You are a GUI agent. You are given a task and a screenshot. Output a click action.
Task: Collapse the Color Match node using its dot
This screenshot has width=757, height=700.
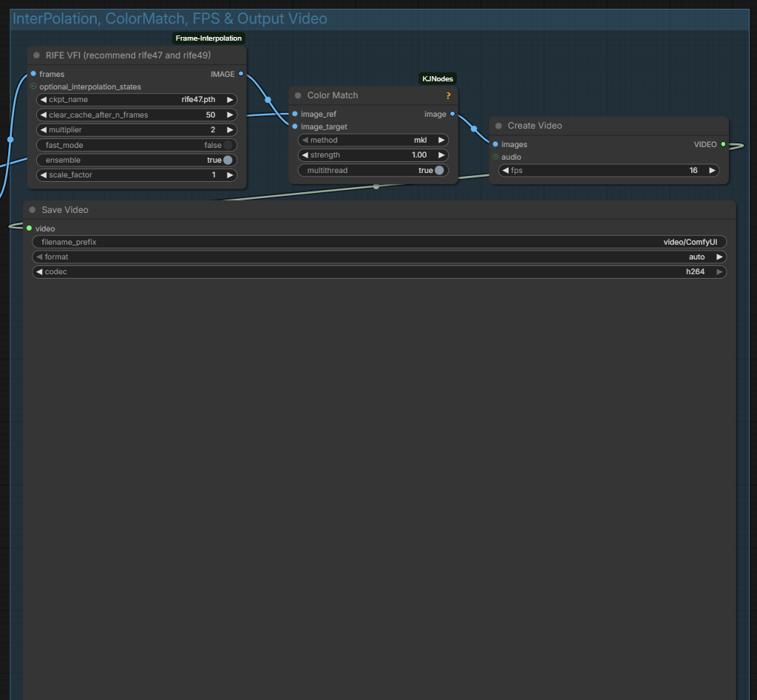[x=298, y=95]
